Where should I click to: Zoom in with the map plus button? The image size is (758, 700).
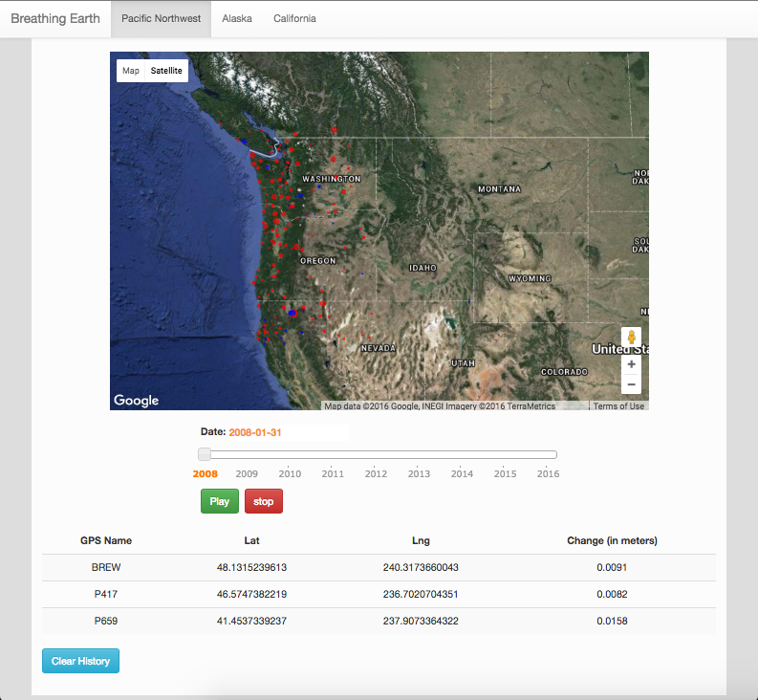(x=631, y=364)
